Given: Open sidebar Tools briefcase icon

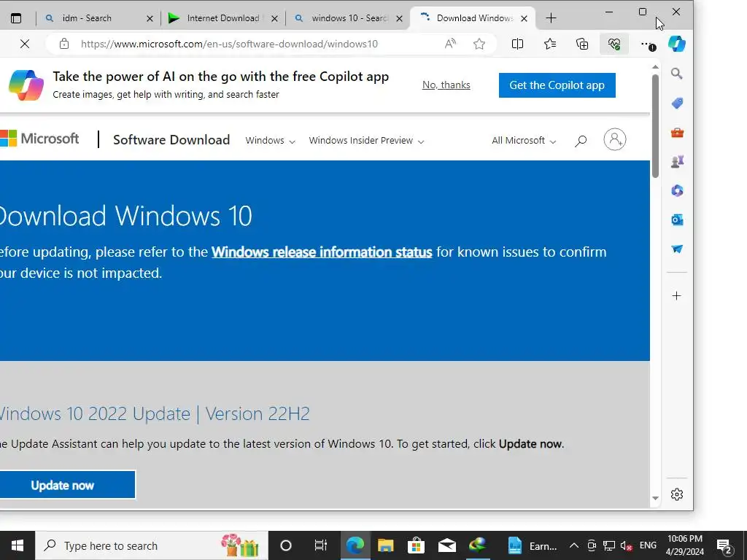Looking at the screenshot, I should (x=677, y=133).
